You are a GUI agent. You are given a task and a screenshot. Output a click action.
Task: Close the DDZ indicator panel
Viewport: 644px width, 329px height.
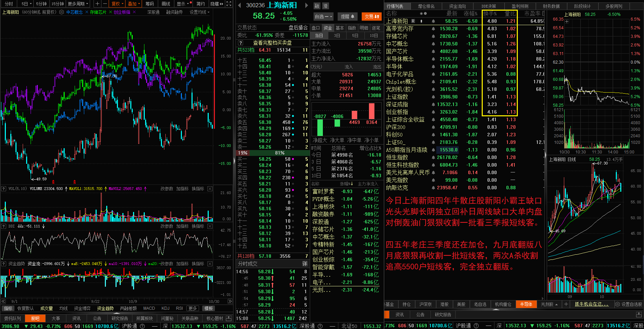(210, 226)
